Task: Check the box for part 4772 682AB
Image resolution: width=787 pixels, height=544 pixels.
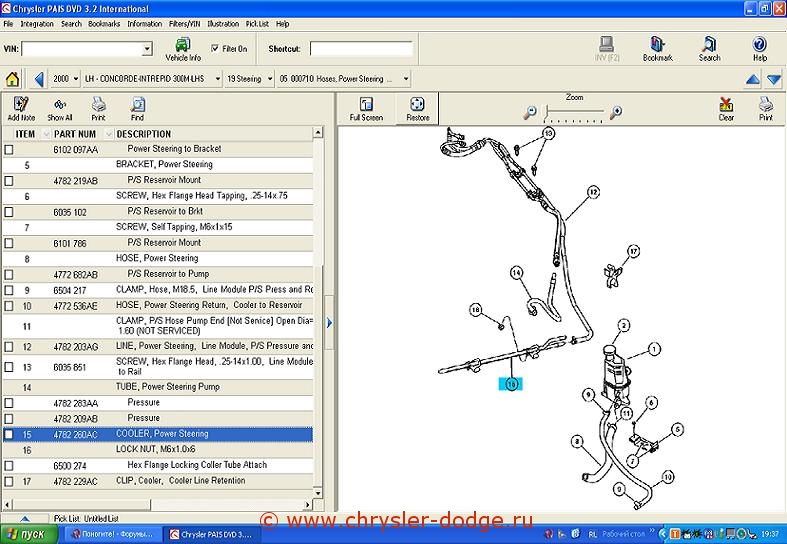Action: pyautogui.click(x=9, y=275)
